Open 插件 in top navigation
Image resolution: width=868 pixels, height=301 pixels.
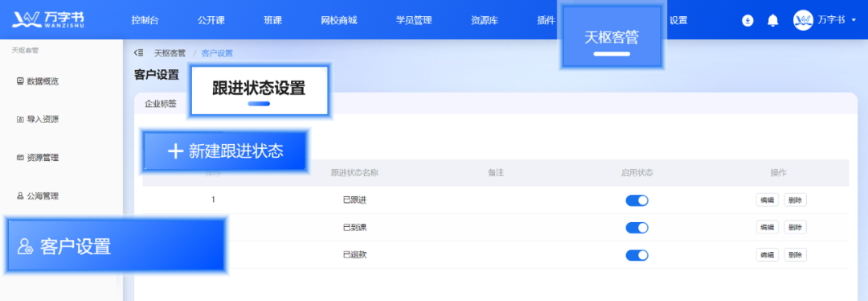coord(547,20)
